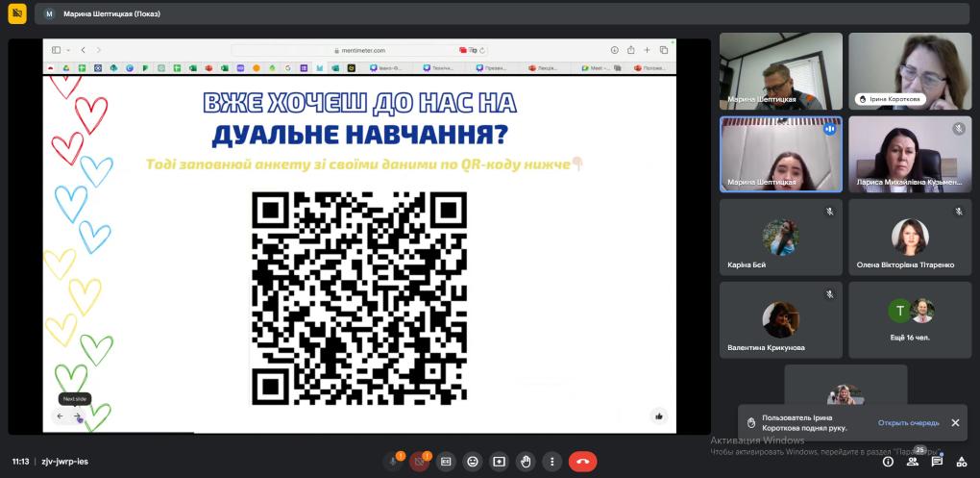Open meeting details info icon
Screen dimensions: 980x478
pyautogui.click(x=888, y=462)
